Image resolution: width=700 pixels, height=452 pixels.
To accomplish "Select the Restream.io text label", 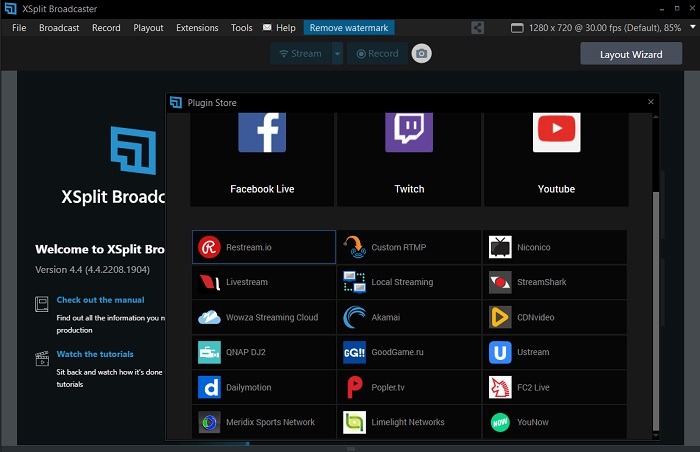I will [x=249, y=247].
